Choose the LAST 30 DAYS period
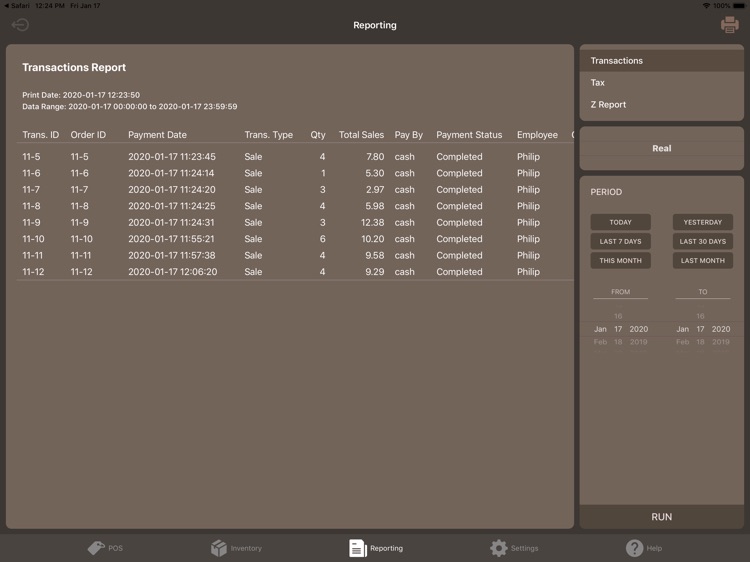Viewport: 750px width, 562px height. tap(703, 241)
